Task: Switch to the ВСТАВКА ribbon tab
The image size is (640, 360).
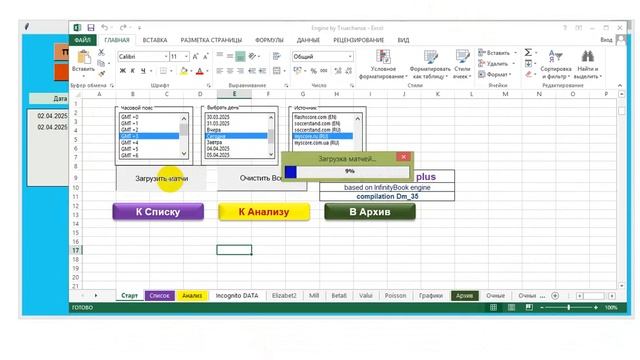Action: 155,40
